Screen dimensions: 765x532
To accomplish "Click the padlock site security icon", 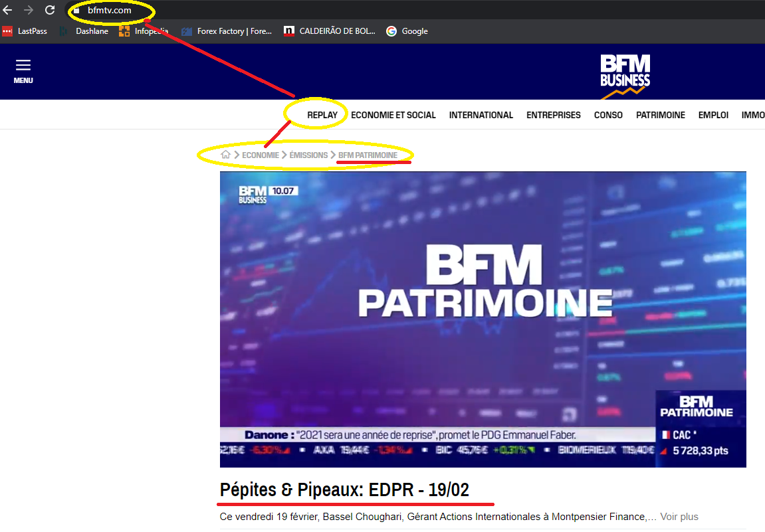I will pyautogui.click(x=76, y=10).
